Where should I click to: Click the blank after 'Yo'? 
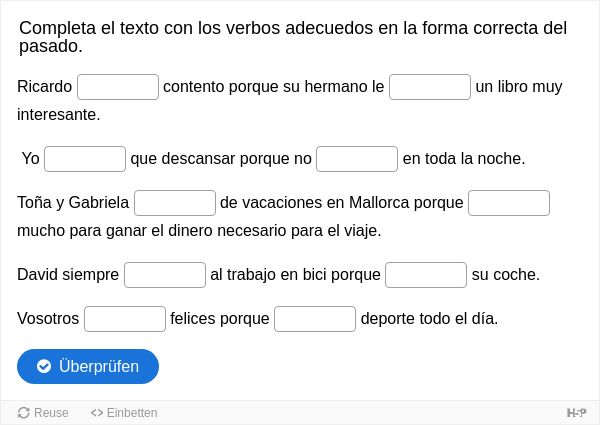85,159
